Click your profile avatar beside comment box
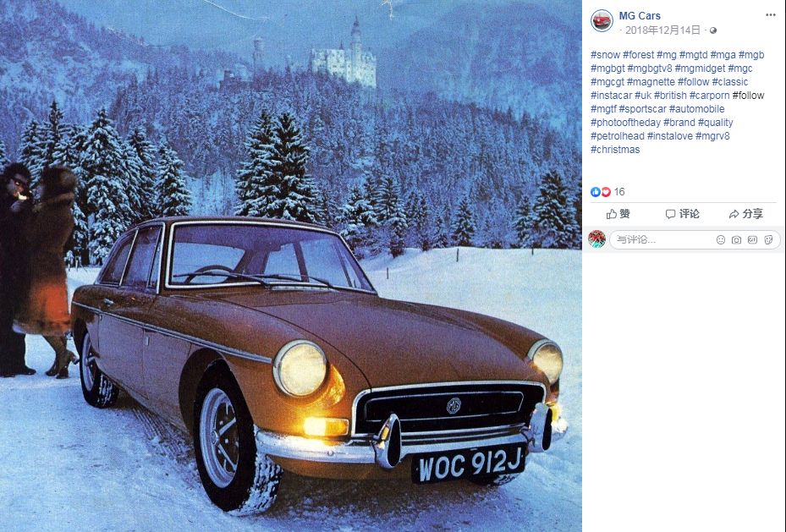Image resolution: width=786 pixels, height=532 pixels. tap(597, 239)
